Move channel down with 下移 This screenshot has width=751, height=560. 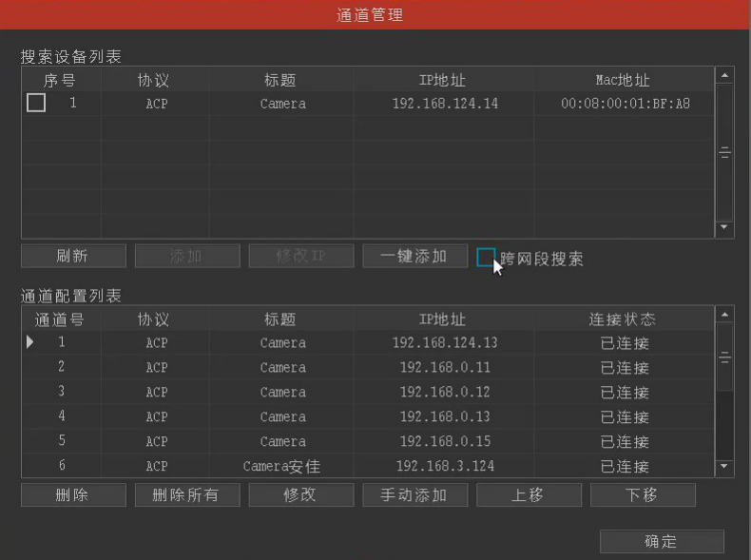(x=643, y=494)
